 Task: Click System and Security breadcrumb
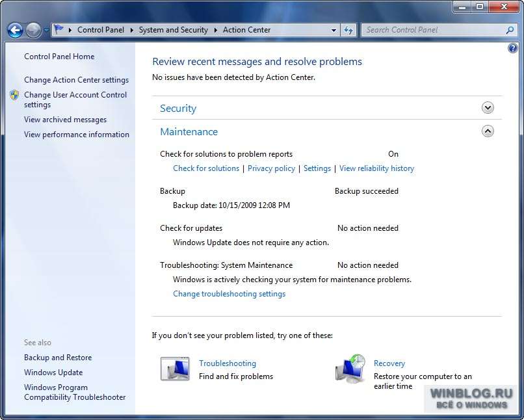pyautogui.click(x=173, y=30)
